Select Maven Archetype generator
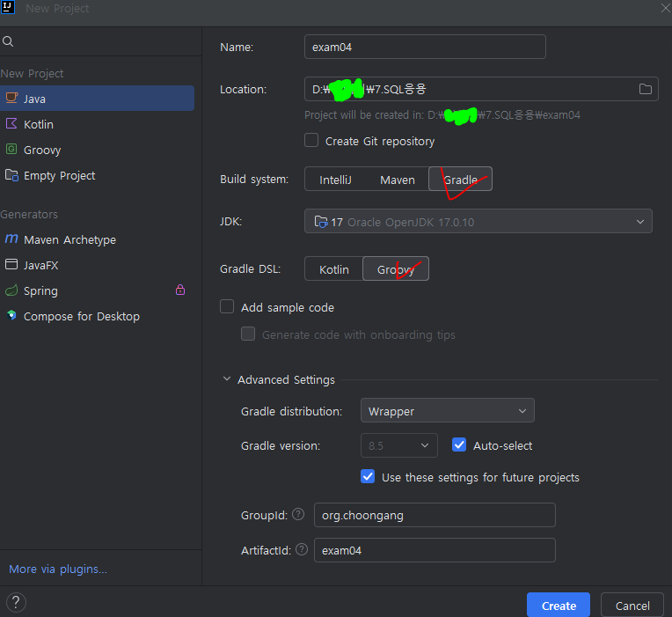Screen dimensions: 672x617 (98, 239)
